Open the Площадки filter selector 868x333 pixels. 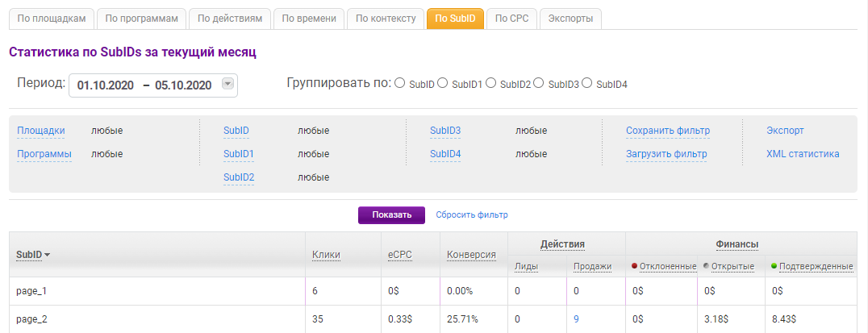[40, 131]
